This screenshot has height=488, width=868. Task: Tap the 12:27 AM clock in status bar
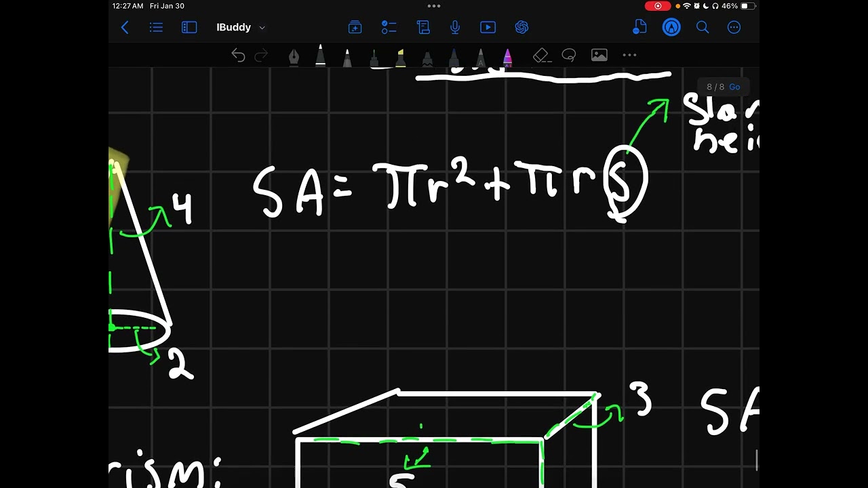(128, 6)
